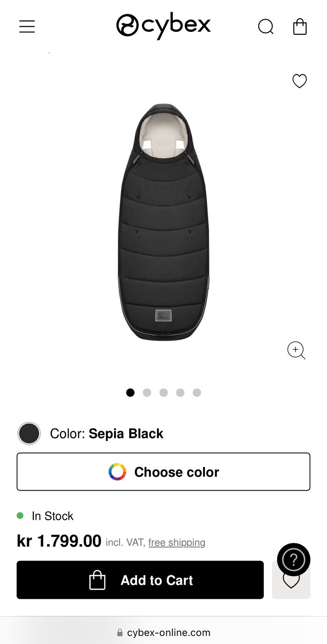Click the Cybex logo
The height and width of the screenshot is (644, 327).
coord(163,26)
